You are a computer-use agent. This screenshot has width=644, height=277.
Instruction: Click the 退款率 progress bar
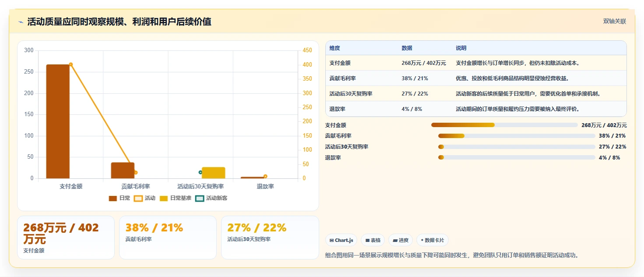click(517, 157)
